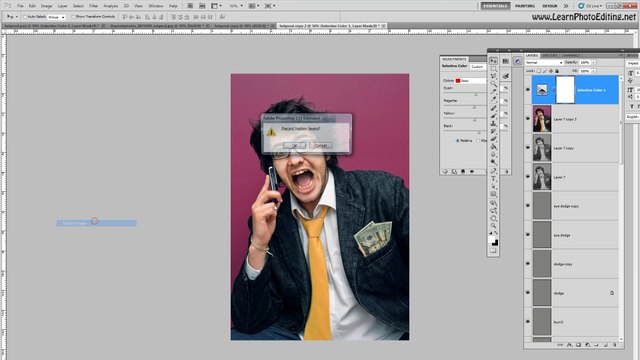Viewport: 640px width, 360px height.
Task: Select the Type tool (T) in the toolbox
Action: pyautogui.click(x=493, y=179)
